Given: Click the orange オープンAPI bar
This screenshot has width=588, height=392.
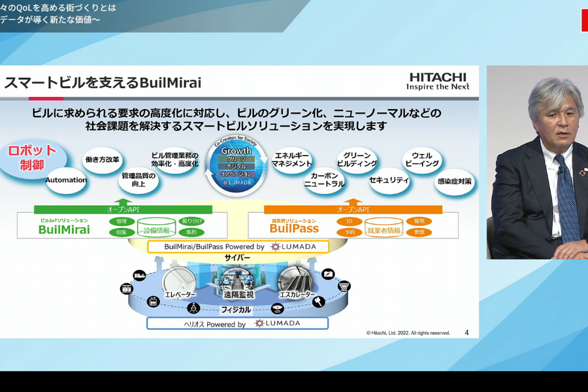Looking at the screenshot, I should point(353,210).
